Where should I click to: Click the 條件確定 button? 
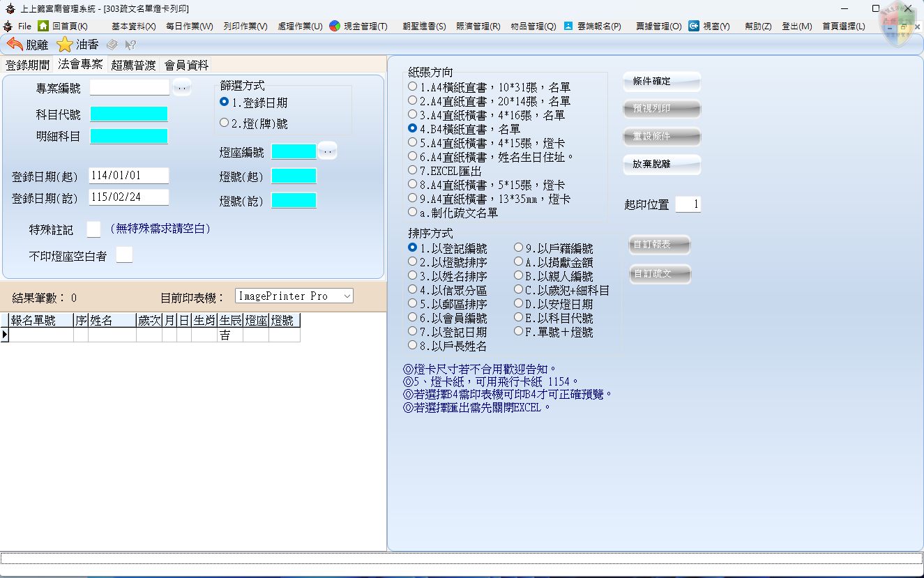661,82
